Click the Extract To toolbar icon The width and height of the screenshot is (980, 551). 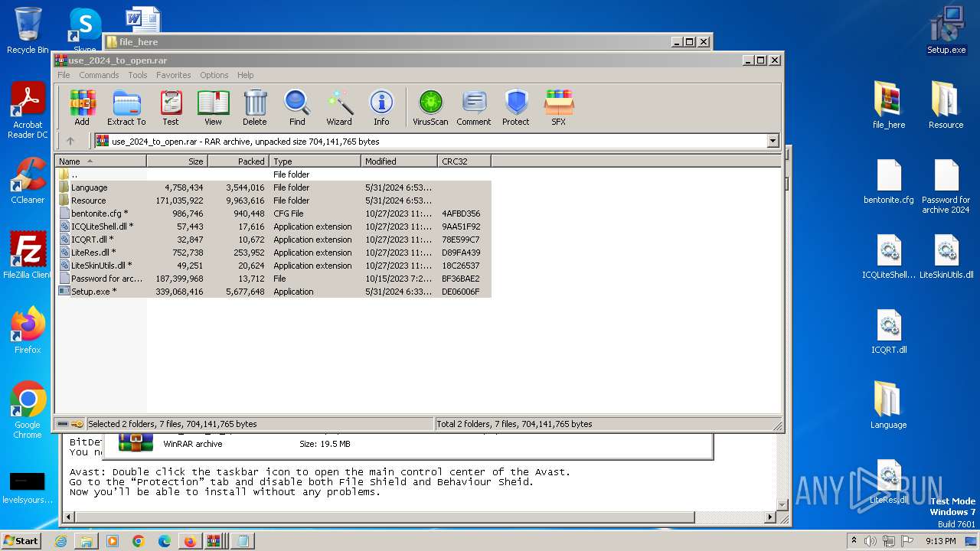(x=126, y=107)
